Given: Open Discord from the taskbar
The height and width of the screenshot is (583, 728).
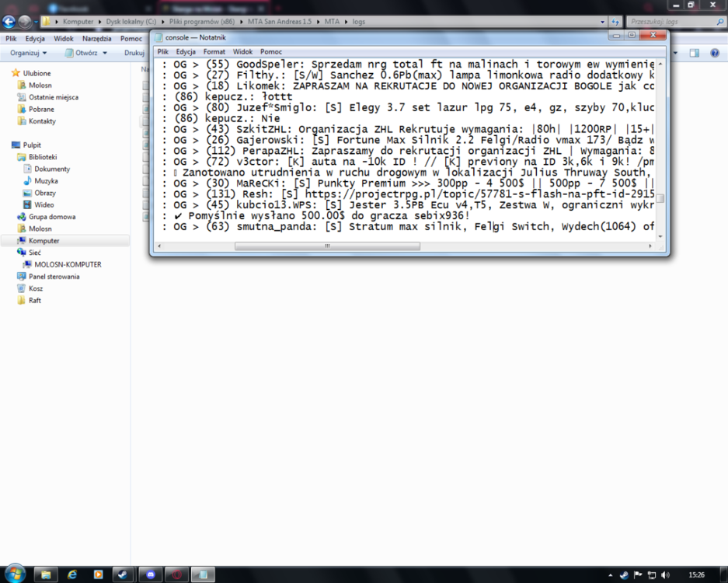Looking at the screenshot, I should (x=151, y=574).
